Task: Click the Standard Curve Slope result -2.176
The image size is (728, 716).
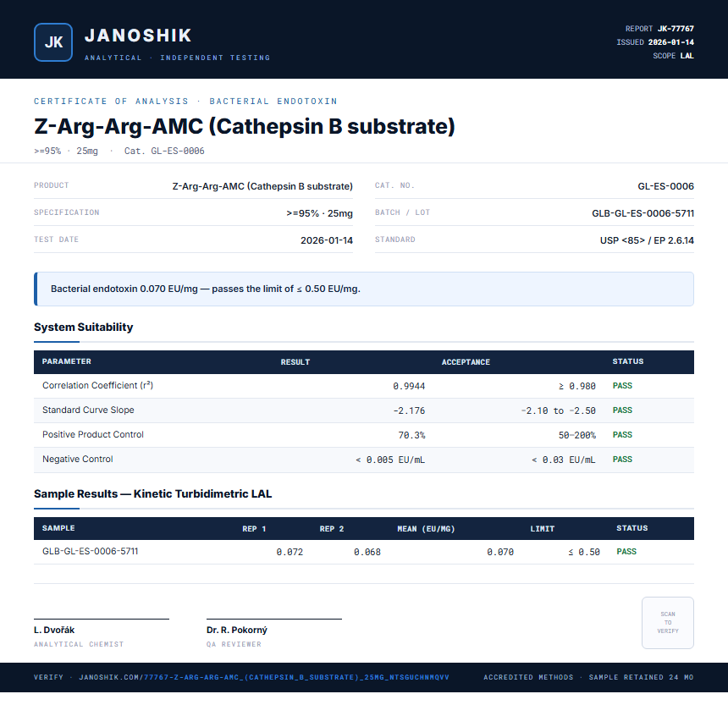Action: [409, 411]
